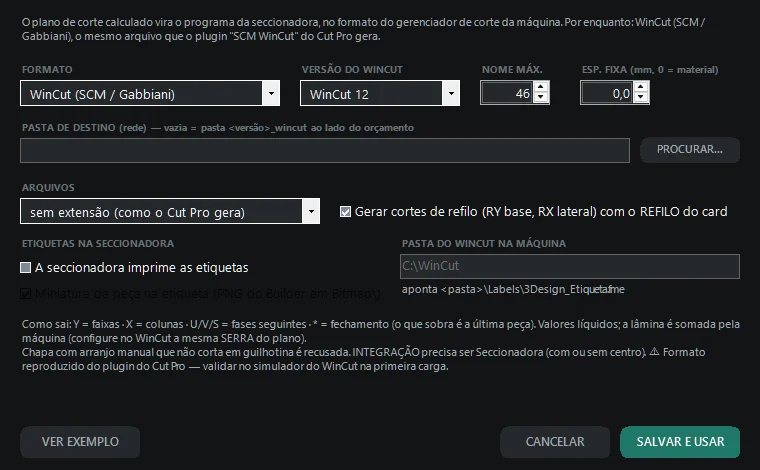The image size is (760, 470).
Task: Click the CANCELAR button
Action: (x=555, y=442)
